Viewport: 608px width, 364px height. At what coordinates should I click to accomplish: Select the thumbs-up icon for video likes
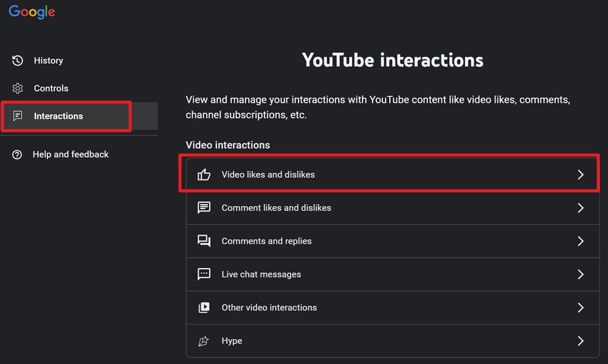pyautogui.click(x=204, y=174)
